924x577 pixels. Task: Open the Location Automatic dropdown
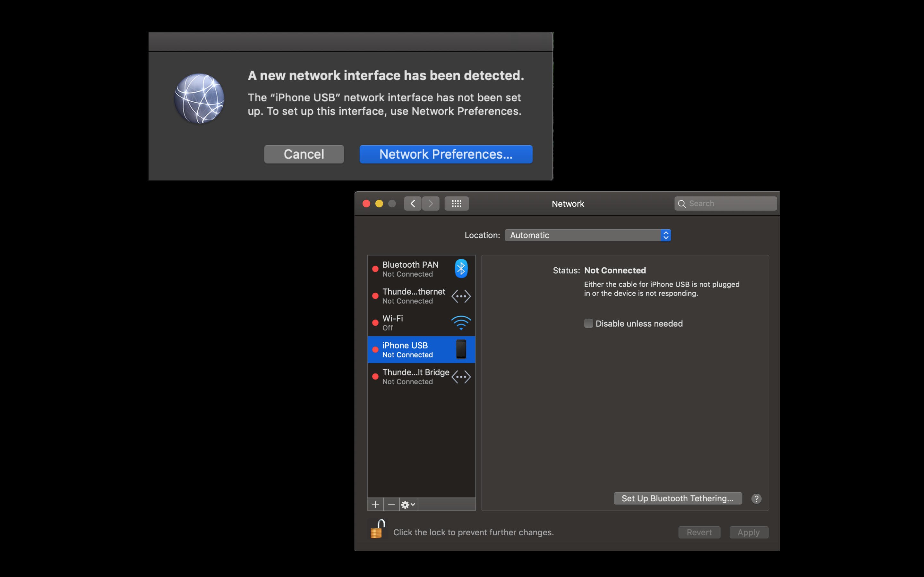[588, 235]
